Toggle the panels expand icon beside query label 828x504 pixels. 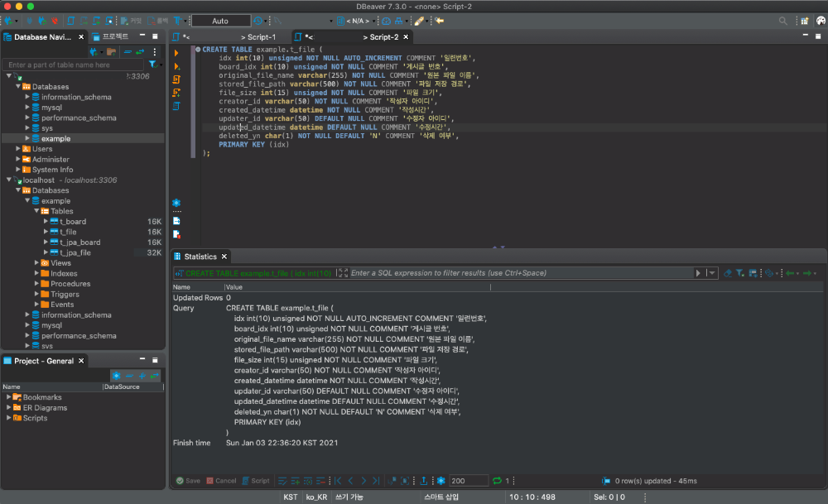(x=343, y=273)
